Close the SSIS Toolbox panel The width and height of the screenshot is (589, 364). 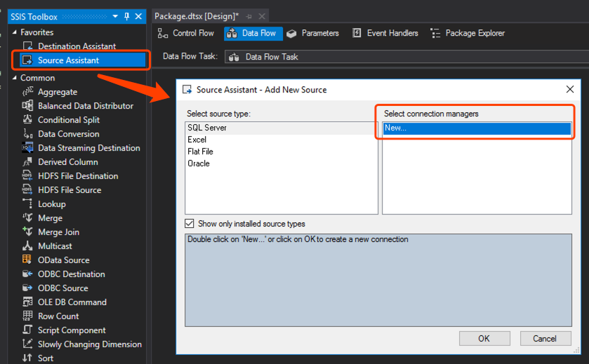tap(138, 17)
